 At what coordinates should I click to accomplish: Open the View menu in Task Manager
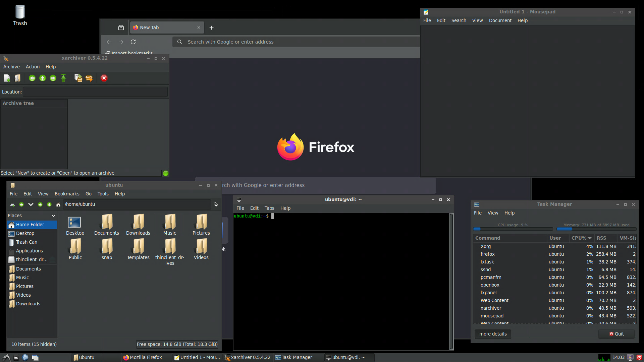(x=493, y=213)
